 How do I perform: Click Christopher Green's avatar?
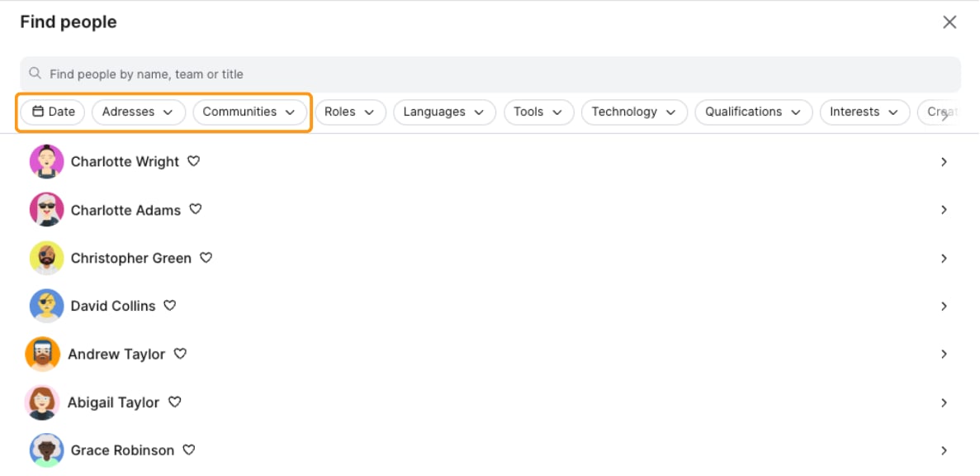(47, 258)
